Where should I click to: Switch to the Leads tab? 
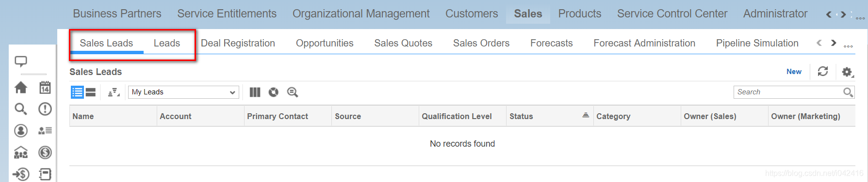click(167, 43)
